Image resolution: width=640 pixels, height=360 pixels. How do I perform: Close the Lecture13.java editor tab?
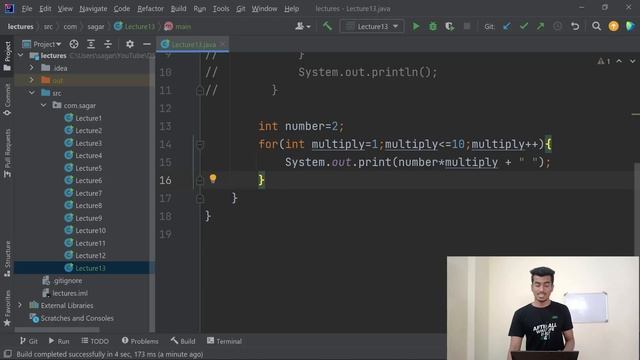223,44
